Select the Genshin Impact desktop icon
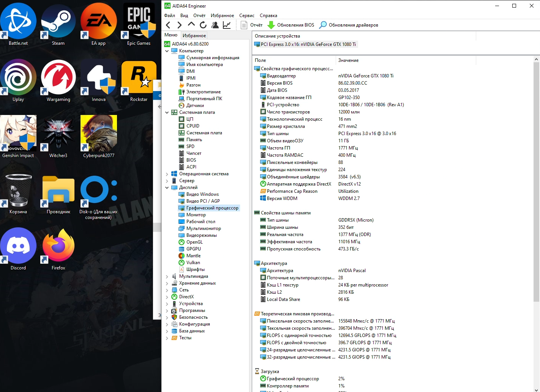The width and height of the screenshot is (540, 392). point(18,137)
